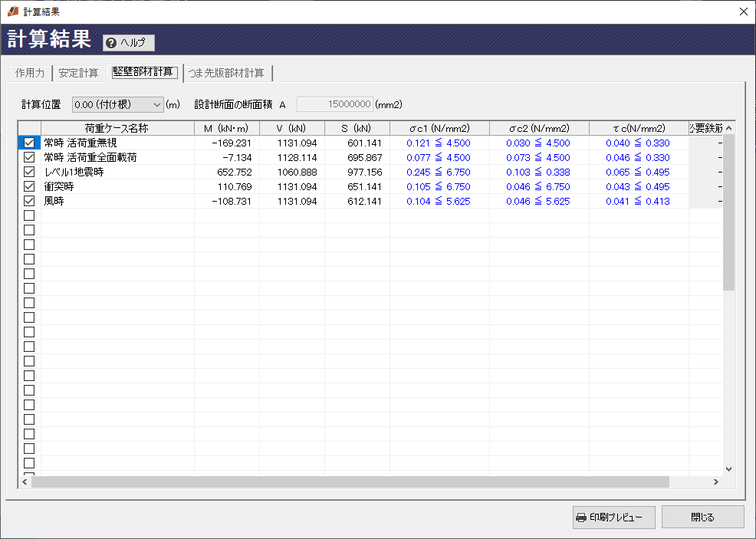Screen dimensions: 756x539
Task: Click the help question mark icon
Action: (111, 43)
